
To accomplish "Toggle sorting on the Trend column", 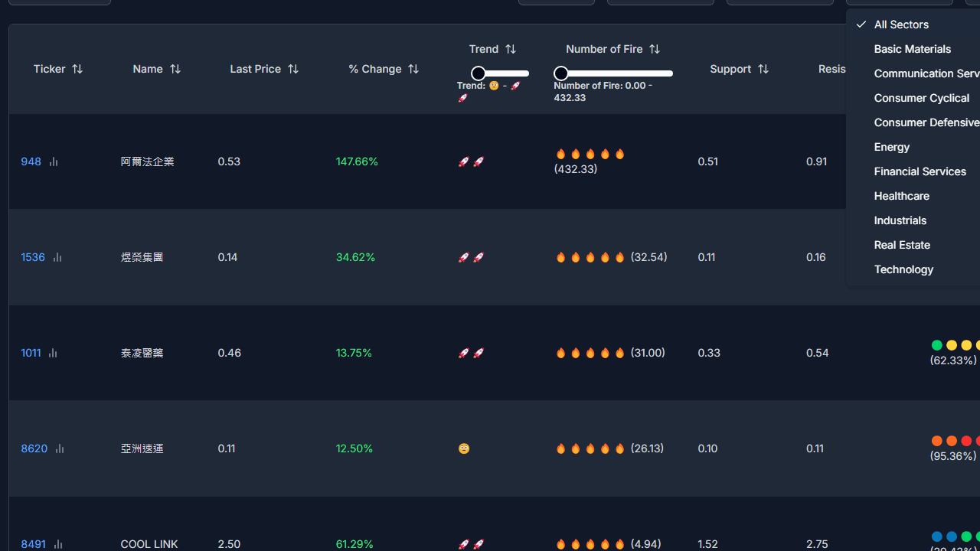I will coord(511,49).
